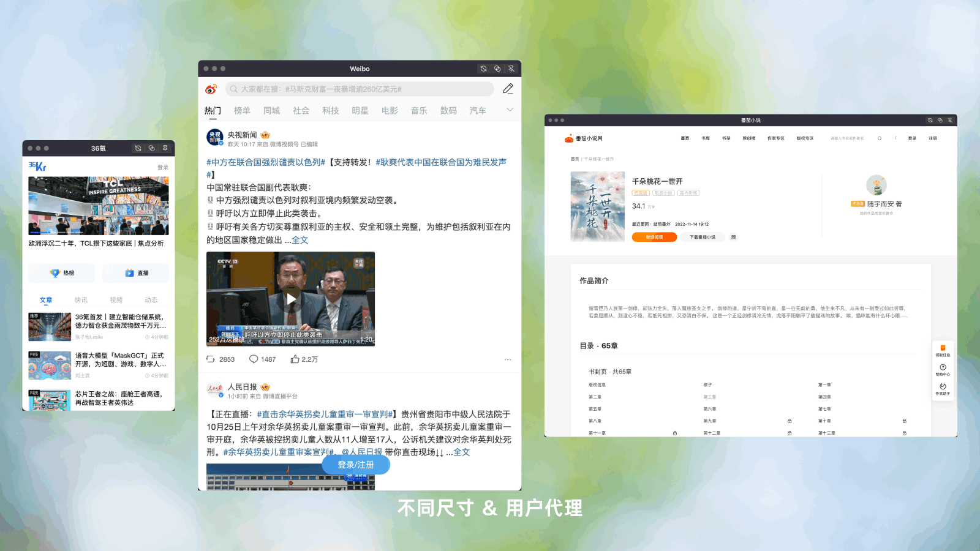Click the 千朵桃花一世开 book cover
The height and width of the screenshot is (551, 980).
598,206
